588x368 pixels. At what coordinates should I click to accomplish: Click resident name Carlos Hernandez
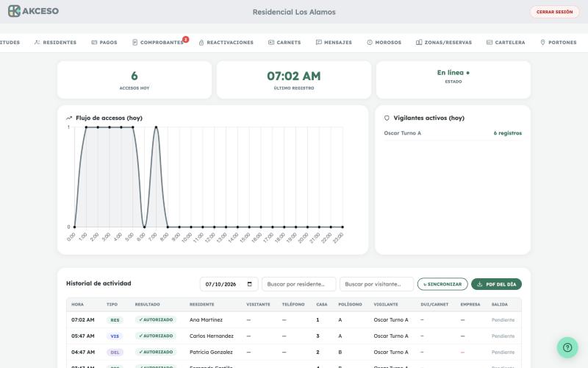[212, 336]
